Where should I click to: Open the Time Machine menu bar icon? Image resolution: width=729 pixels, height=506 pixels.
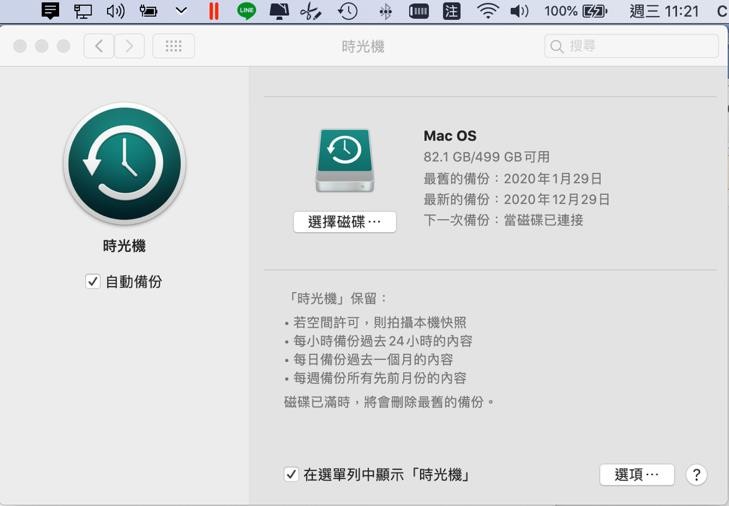click(348, 11)
